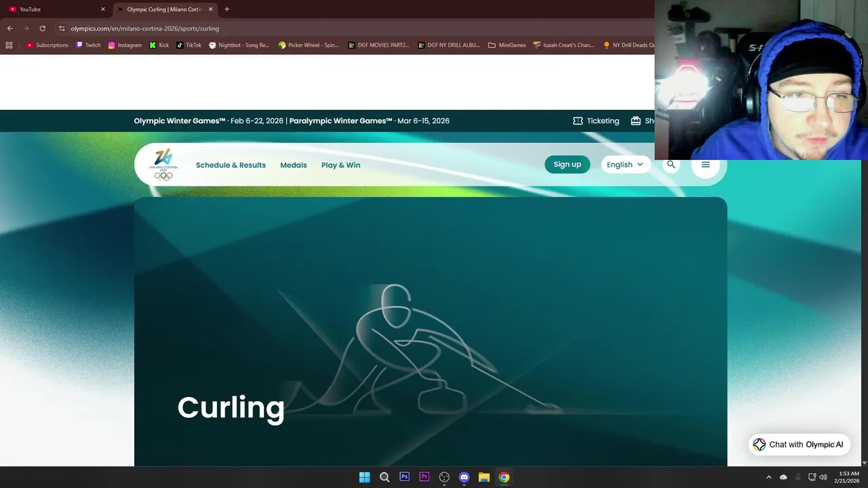Close the Olympic Curling tab
The image size is (868, 488).
[x=210, y=9]
